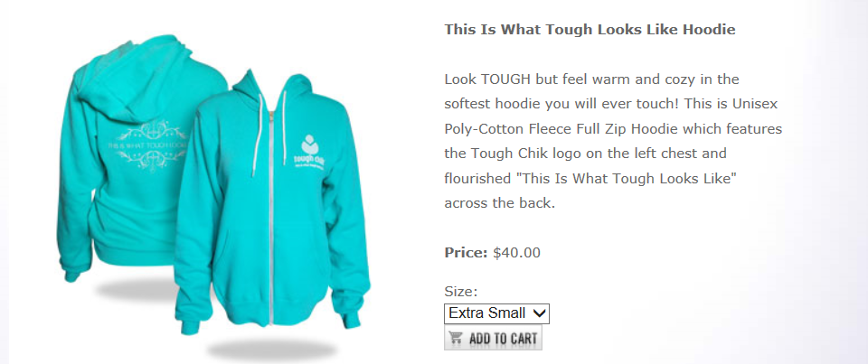The width and height of the screenshot is (868, 364).
Task: Click the Size label above the dropdown
Action: point(460,292)
